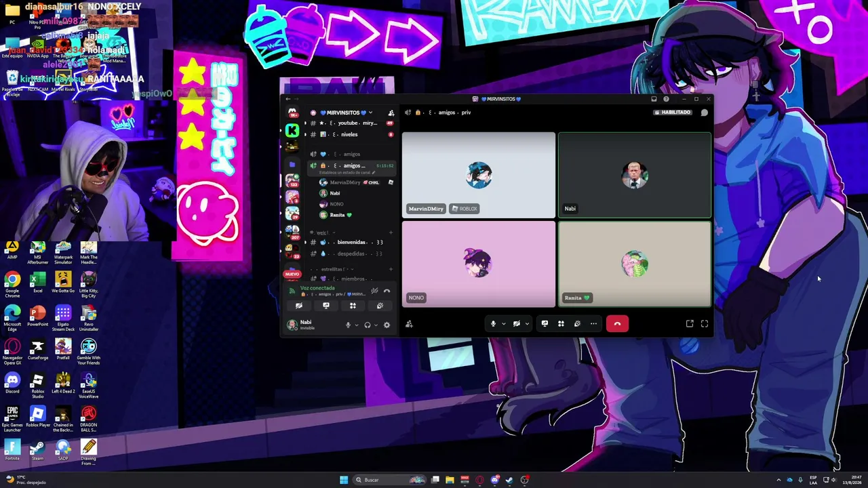
Task: Click the noise suppression icon in voice panel
Action: click(374, 291)
